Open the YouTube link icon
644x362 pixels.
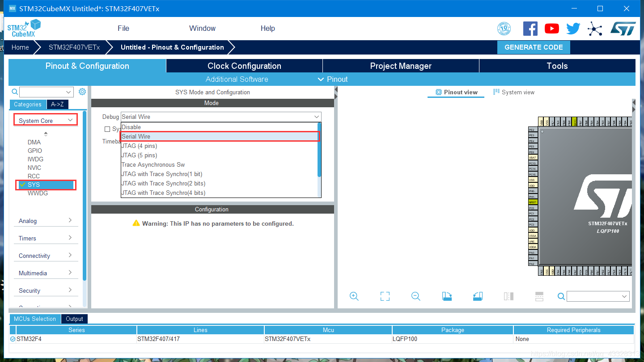coord(552,29)
